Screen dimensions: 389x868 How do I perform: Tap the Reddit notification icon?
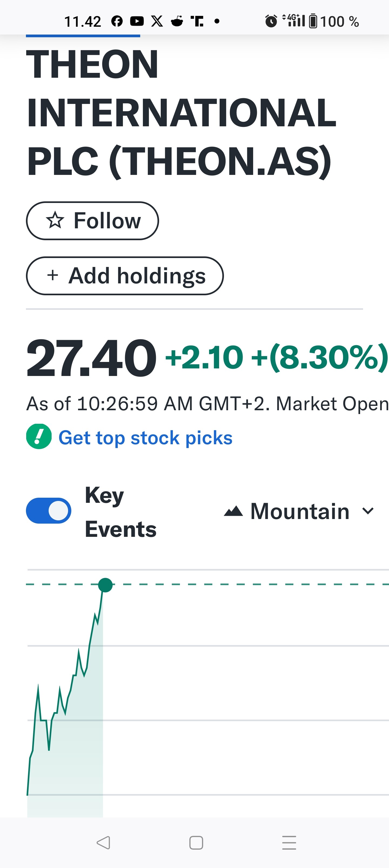[177, 22]
